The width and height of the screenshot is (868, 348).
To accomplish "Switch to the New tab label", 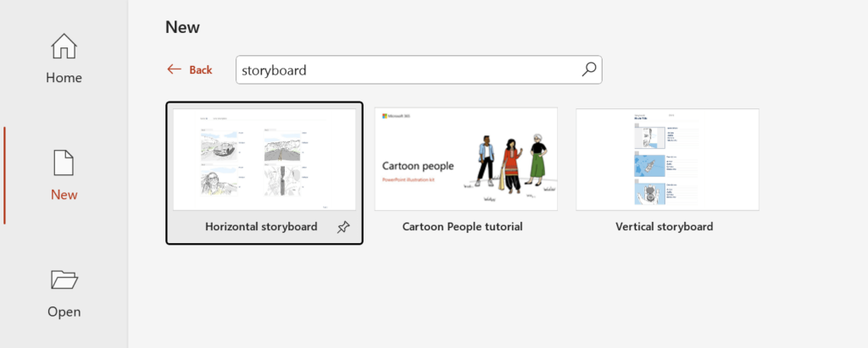I will 64,195.
